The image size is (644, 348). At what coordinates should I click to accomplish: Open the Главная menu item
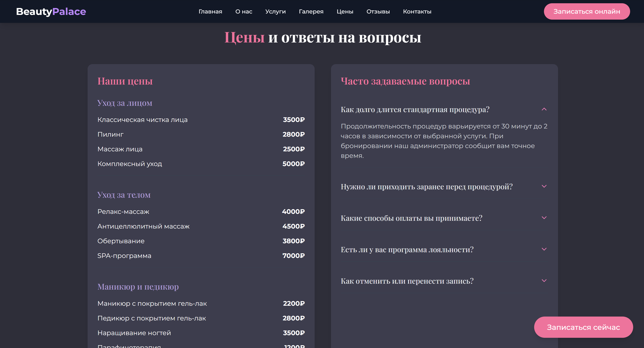point(210,11)
